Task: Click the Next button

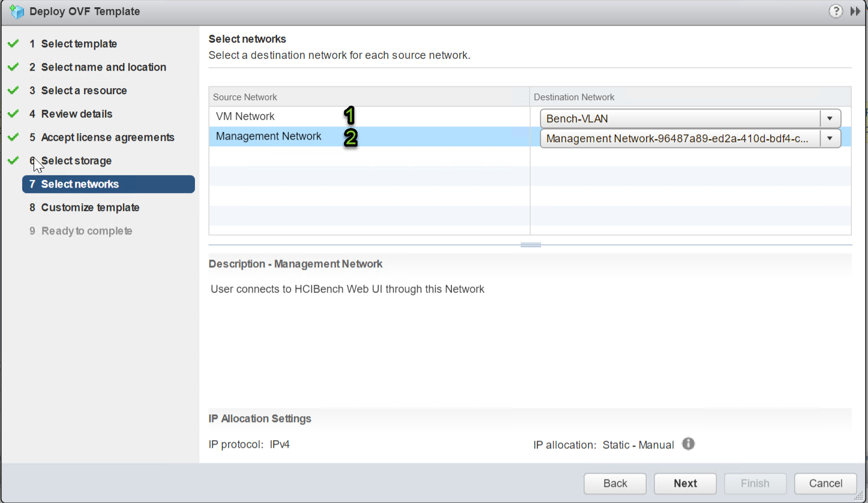Action: [685, 483]
